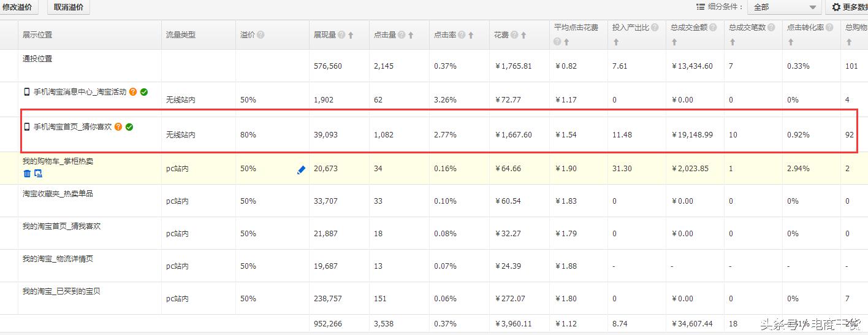The width and height of the screenshot is (868, 335).
Task: Sort by 点击量 using arrow icon
Action: 411,35
